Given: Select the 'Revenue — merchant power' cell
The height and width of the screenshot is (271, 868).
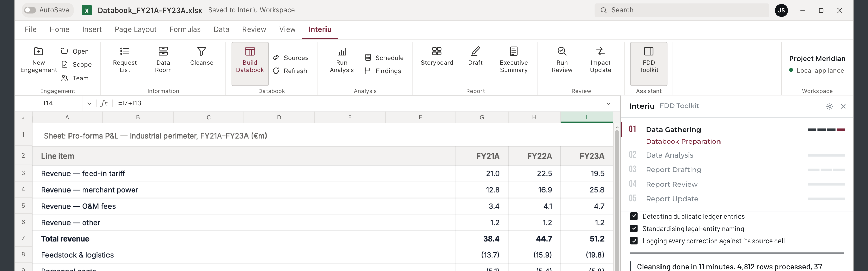Looking at the screenshot, I should pos(244,190).
